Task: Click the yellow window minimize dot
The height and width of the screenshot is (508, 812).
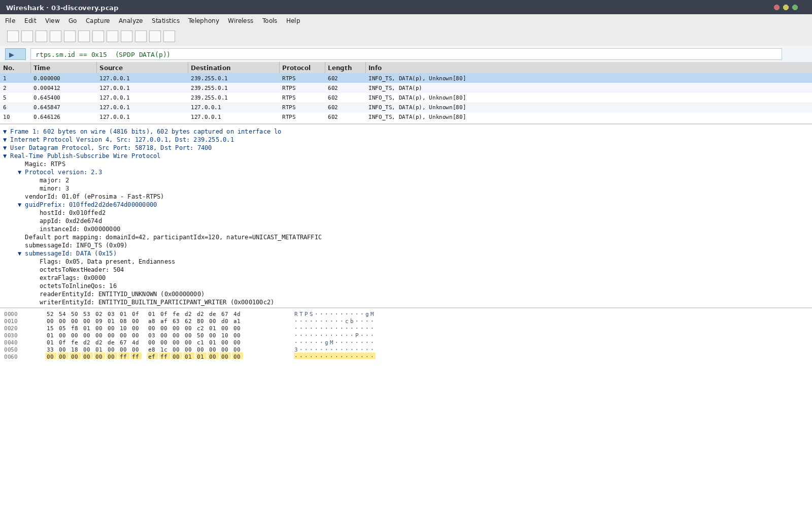Action: 786,7
